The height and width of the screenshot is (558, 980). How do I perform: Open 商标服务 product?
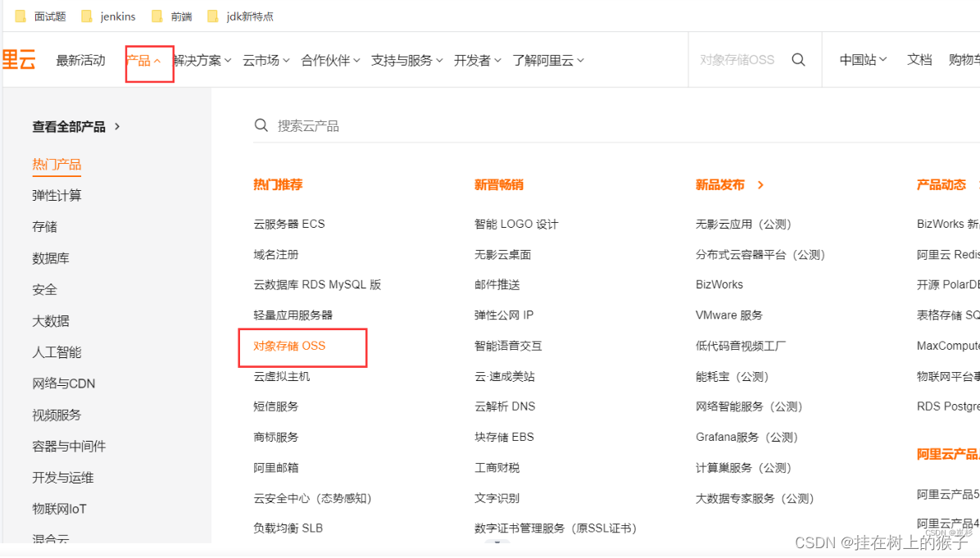point(275,438)
